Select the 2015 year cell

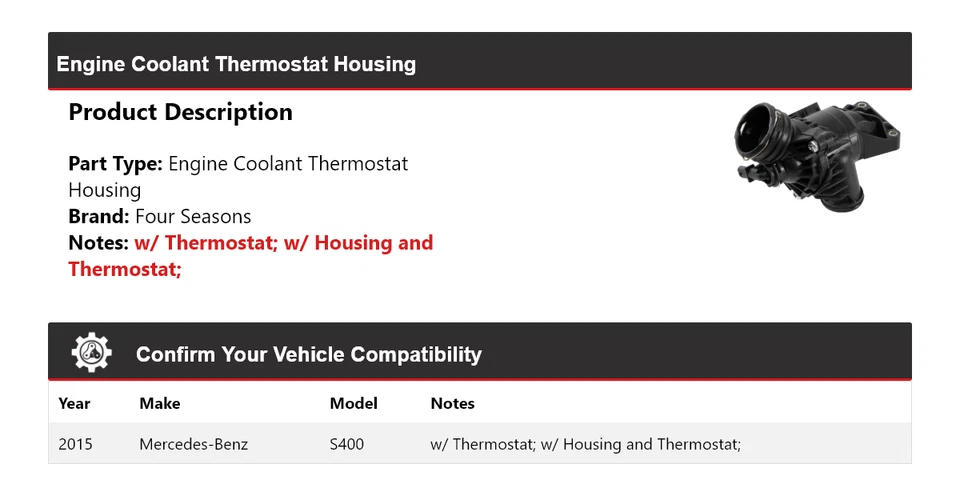(x=75, y=444)
